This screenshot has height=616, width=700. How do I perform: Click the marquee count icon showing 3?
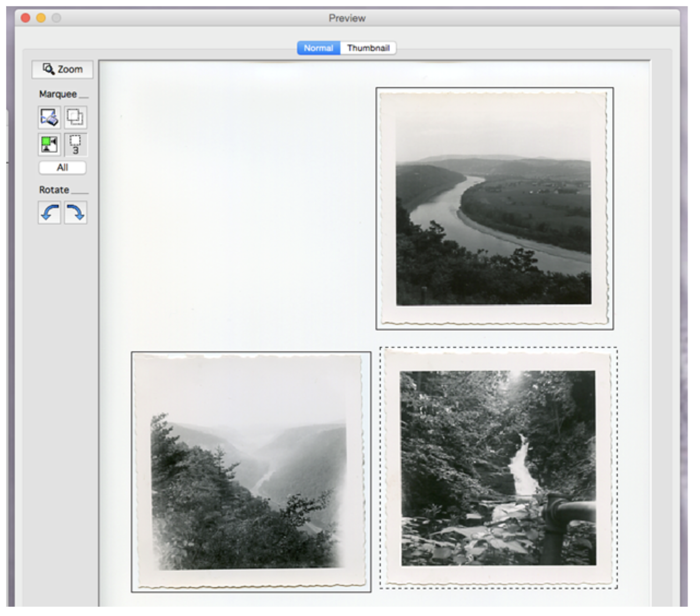(76, 144)
